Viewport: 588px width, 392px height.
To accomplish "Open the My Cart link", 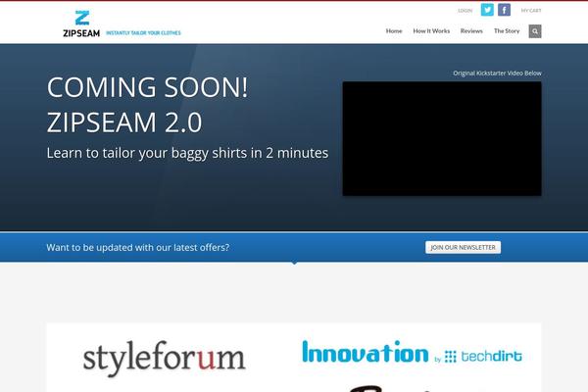I will coord(531,11).
